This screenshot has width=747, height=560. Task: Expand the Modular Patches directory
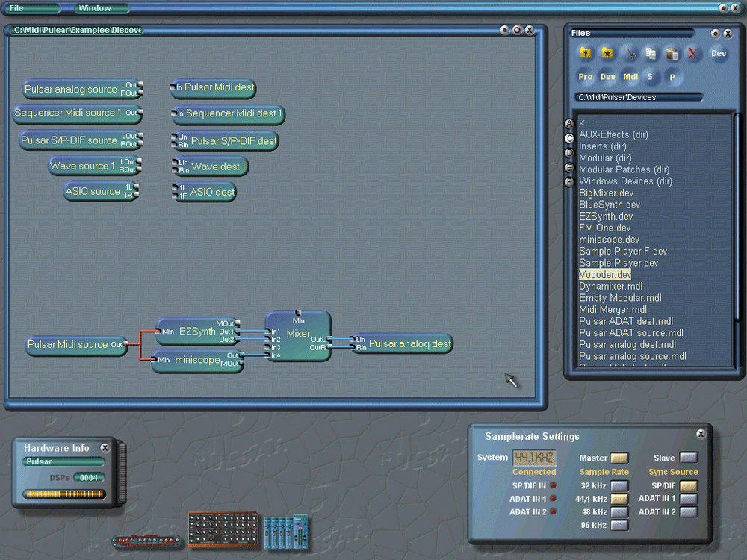point(624,169)
